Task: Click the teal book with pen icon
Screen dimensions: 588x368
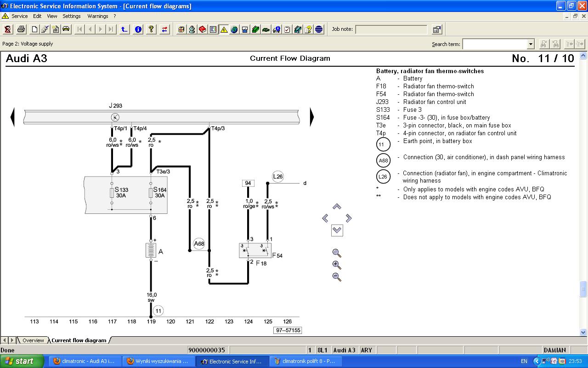Action: (298, 29)
